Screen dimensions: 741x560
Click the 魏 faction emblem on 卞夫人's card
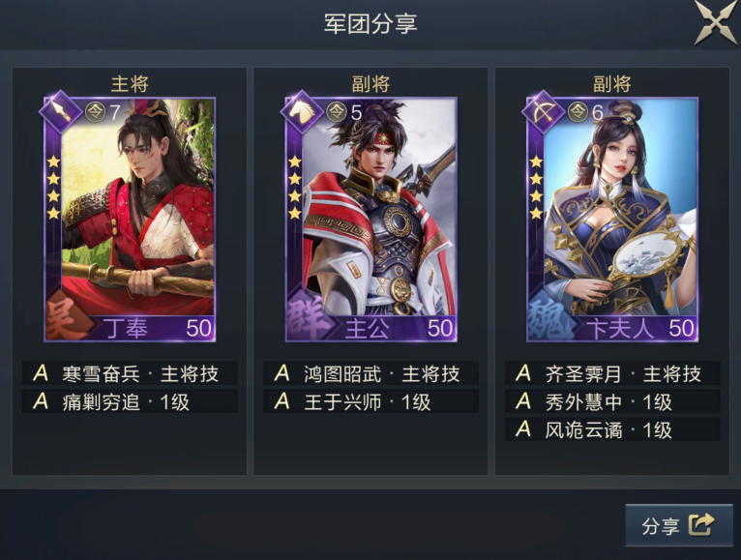point(548,320)
